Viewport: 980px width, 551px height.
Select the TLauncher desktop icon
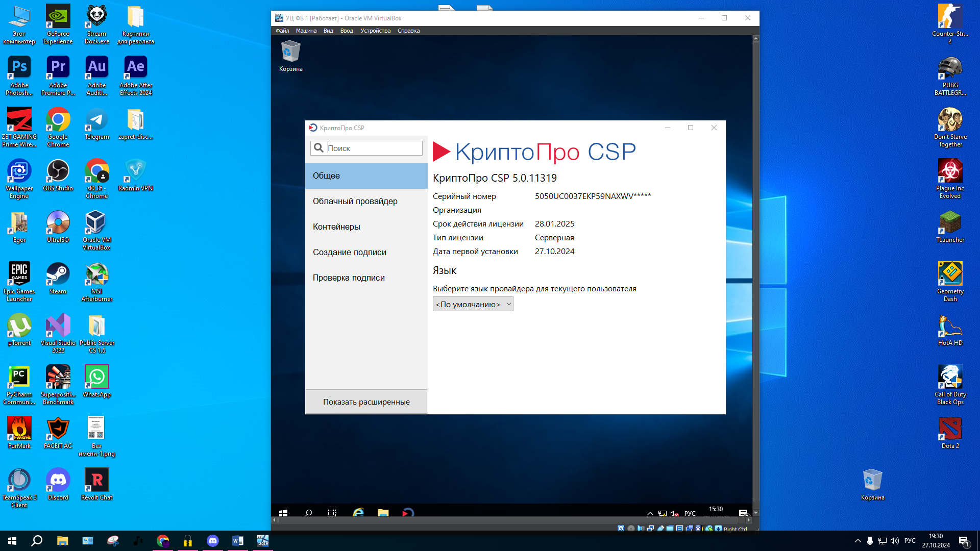pyautogui.click(x=950, y=227)
